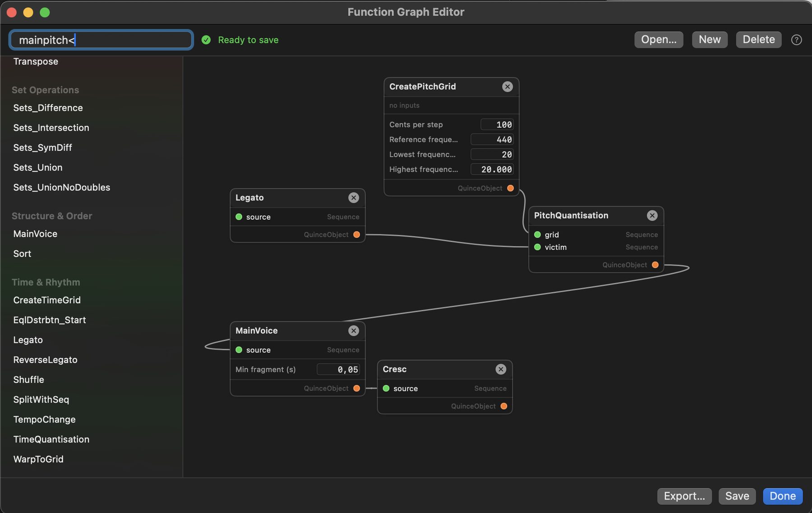The image size is (812, 513).
Task: Select WarpToGrid in the sidebar
Action: pos(38,459)
